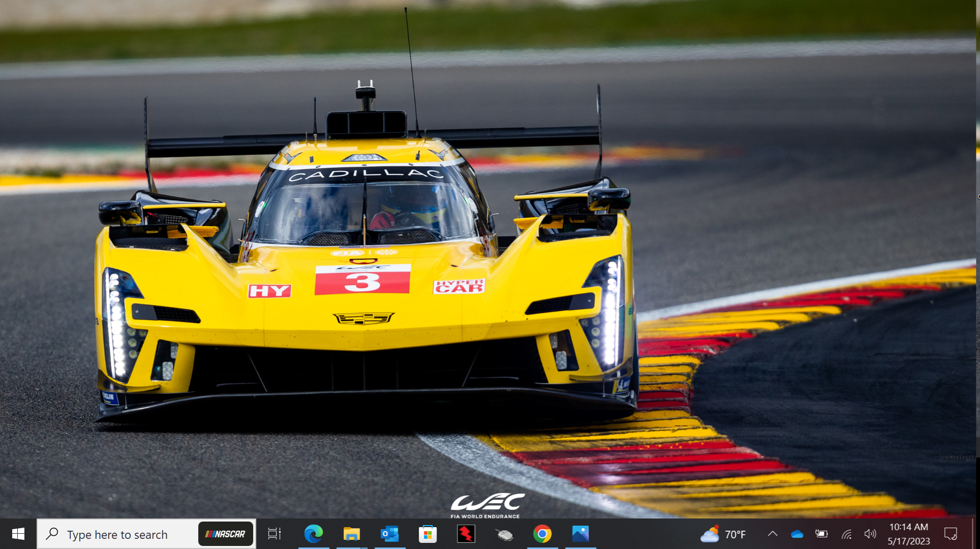Screen dimensions: 980x549
Task: Launch Microsoft Edge from the taskbar
Action: (x=313, y=534)
